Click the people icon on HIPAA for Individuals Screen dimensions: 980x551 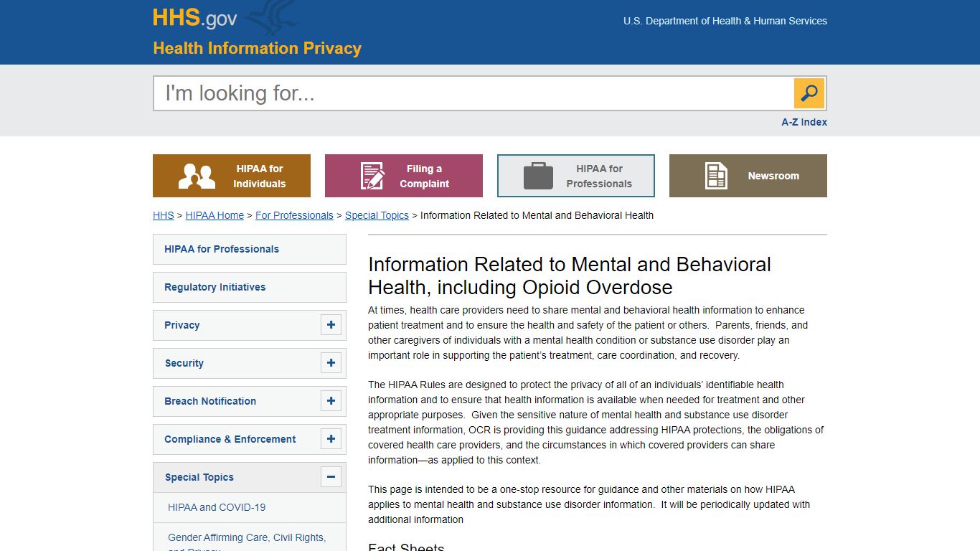coord(197,176)
